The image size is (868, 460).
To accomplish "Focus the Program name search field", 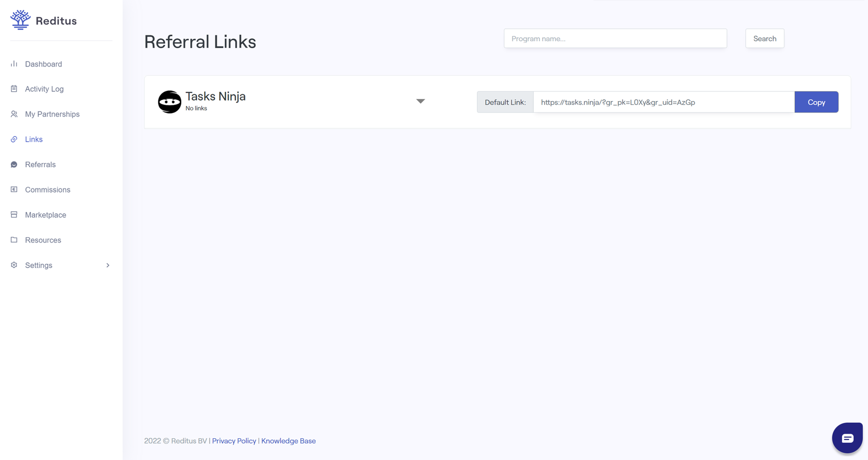I will (x=615, y=39).
